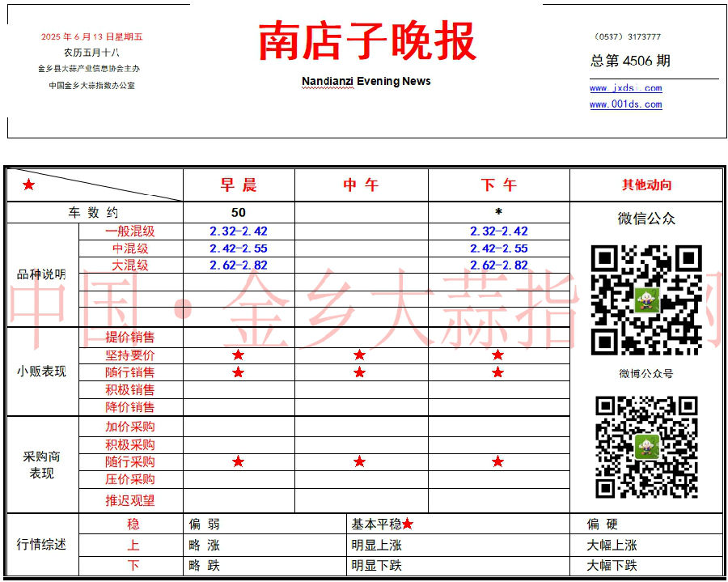Screen dimensions: 728x582
Task: Click the Nandianzi Evening News subtitle
Action: [366, 81]
